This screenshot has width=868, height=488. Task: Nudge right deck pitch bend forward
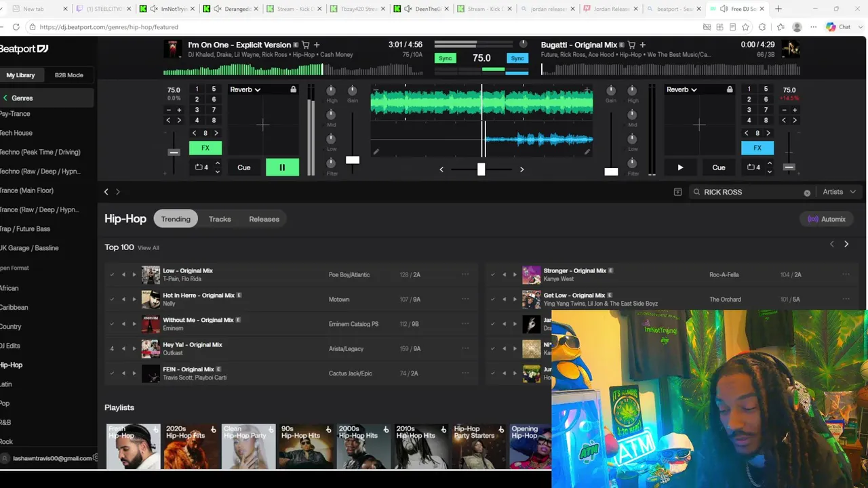coord(795,121)
